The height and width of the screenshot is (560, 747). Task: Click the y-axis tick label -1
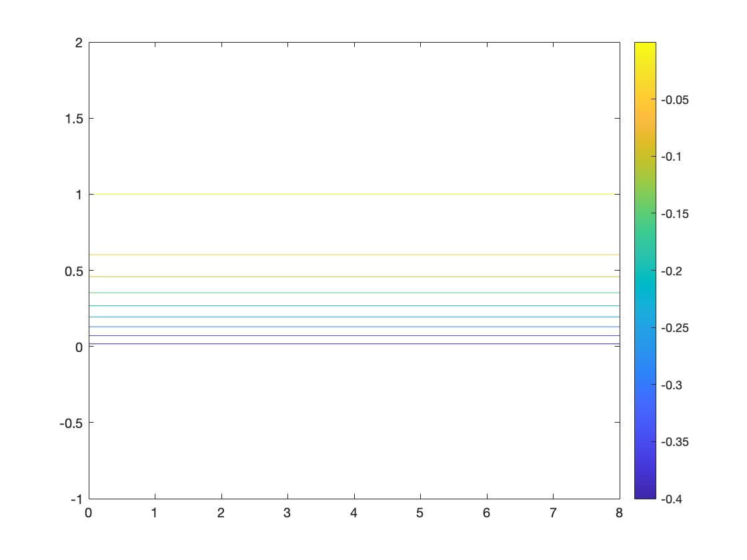click(77, 499)
